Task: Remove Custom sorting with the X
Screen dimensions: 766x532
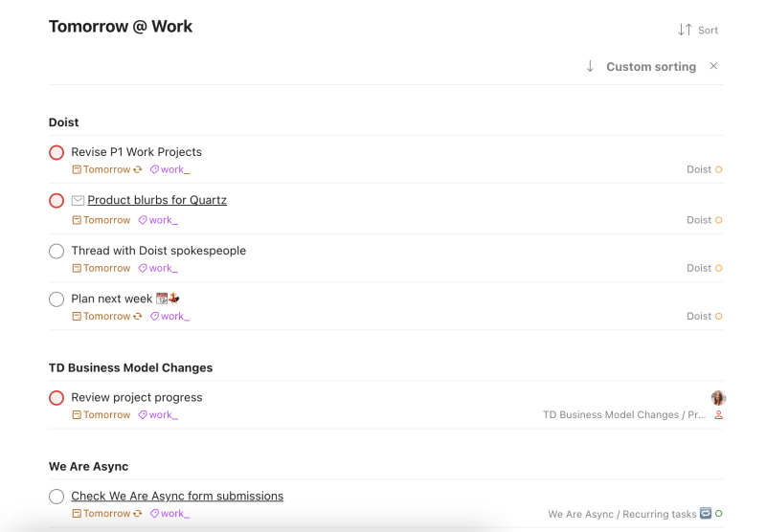Action: pyautogui.click(x=713, y=66)
